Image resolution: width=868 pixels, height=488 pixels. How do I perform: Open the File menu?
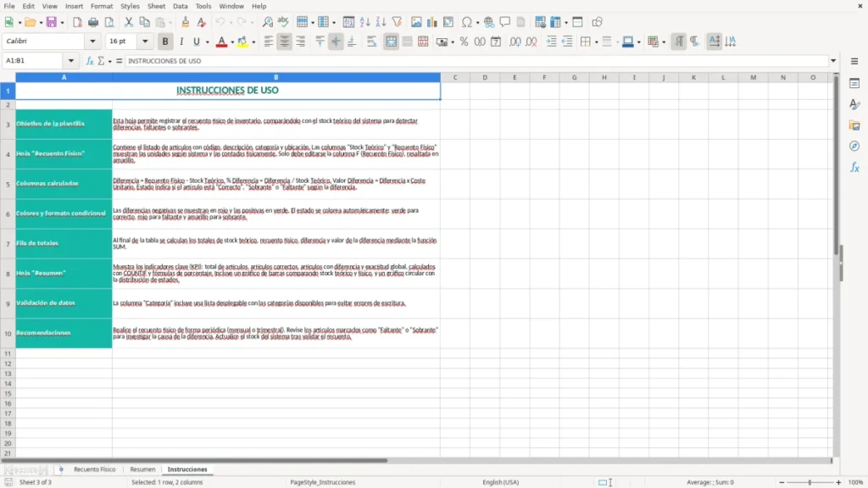click(x=9, y=6)
